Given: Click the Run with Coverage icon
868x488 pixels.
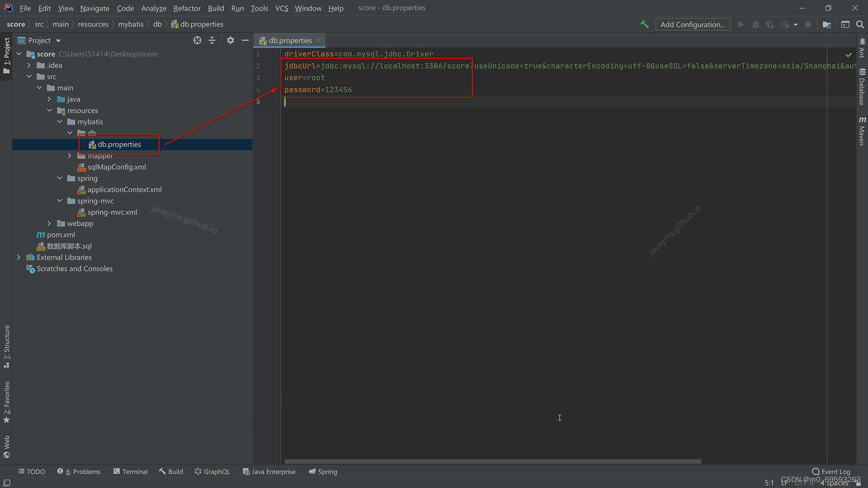Looking at the screenshot, I should pos(770,24).
